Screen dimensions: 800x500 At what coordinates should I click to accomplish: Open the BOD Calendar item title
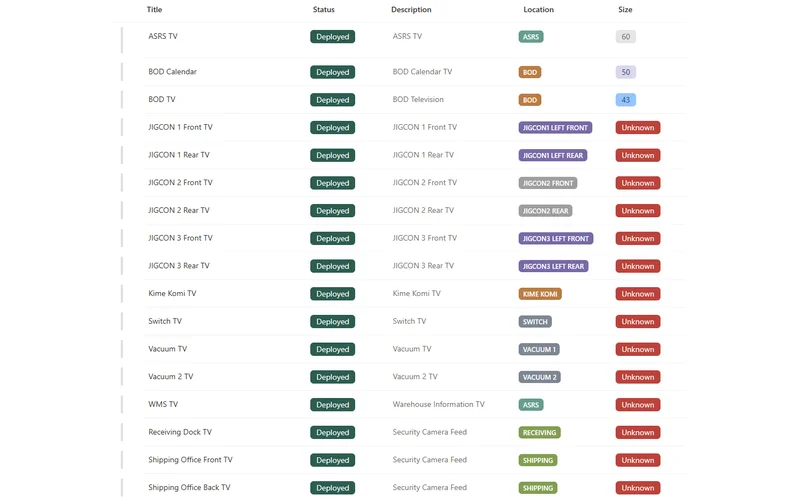[x=172, y=72]
